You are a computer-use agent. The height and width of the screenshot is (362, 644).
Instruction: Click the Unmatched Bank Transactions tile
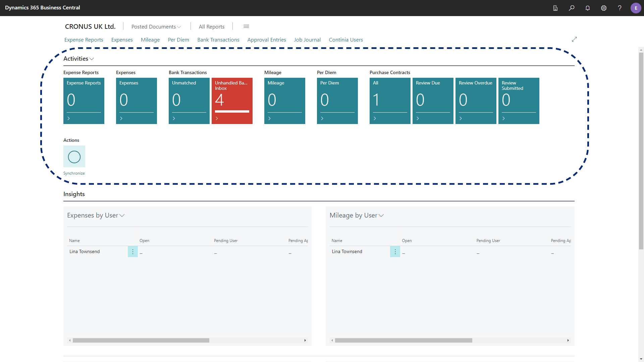click(x=189, y=101)
